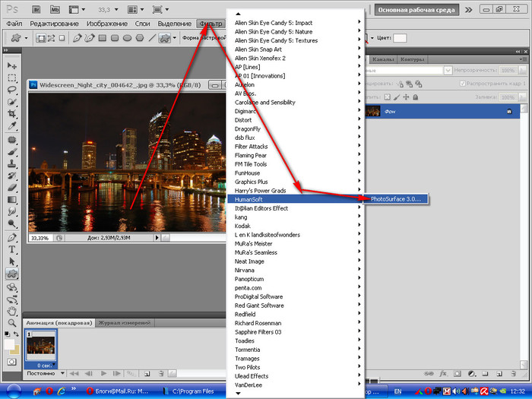Click Основная рабочая среда workspace button
The height and width of the screenshot is (399, 532).
click(x=416, y=10)
